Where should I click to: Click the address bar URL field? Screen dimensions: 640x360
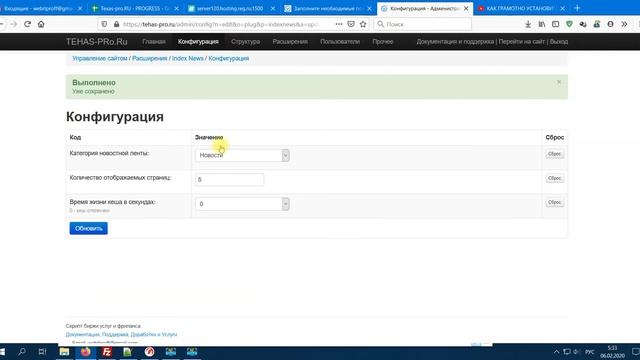click(x=220, y=24)
